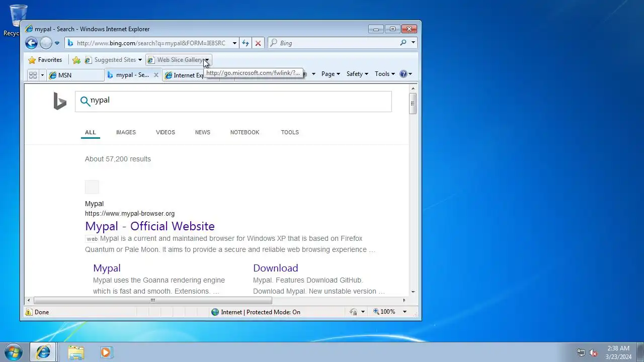Open the Tools menu

(384, 74)
